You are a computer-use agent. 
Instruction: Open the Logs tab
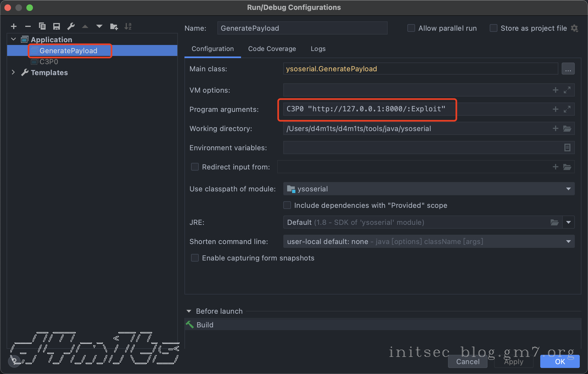coord(318,49)
